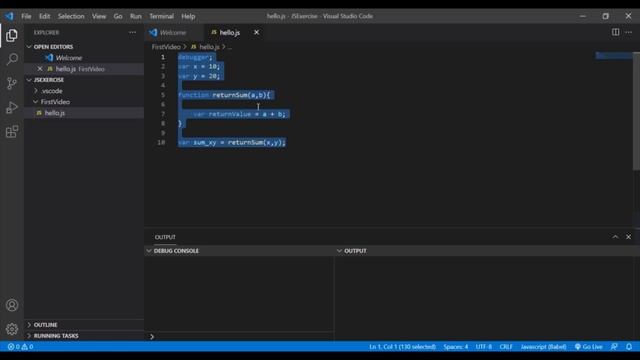Collapse the Open Editors section
Viewport: 640px width, 360px height.
tap(29, 47)
